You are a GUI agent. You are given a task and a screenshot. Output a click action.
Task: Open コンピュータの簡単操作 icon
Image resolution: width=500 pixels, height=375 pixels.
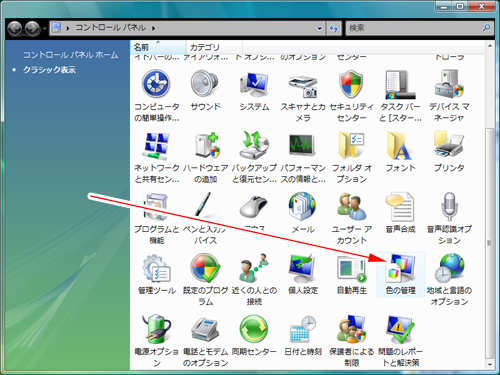156,84
